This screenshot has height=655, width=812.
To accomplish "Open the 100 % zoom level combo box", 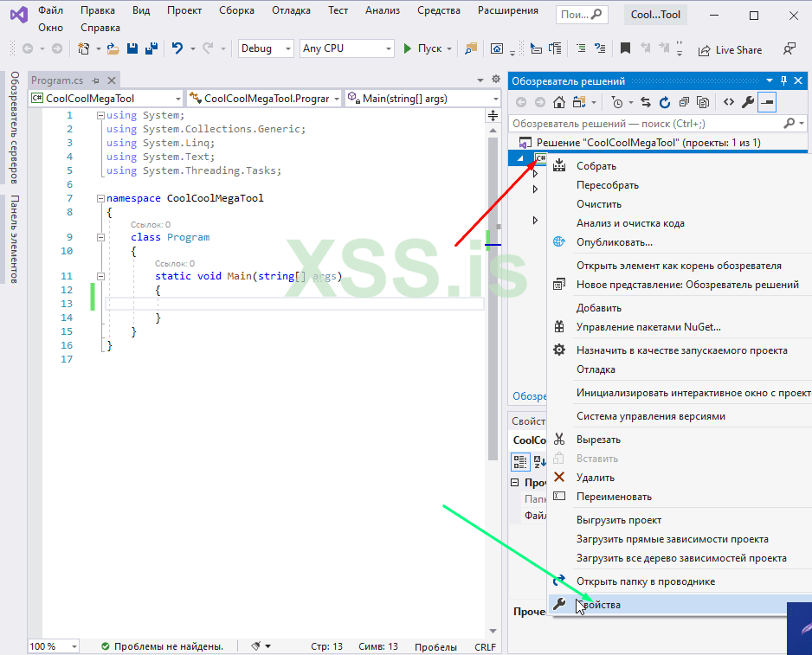I will tap(53, 646).
